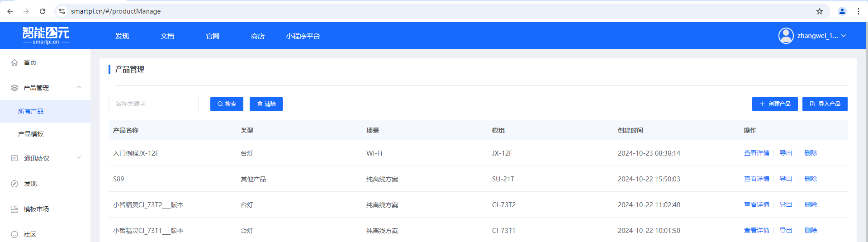Delete the S89 product

tap(811, 179)
